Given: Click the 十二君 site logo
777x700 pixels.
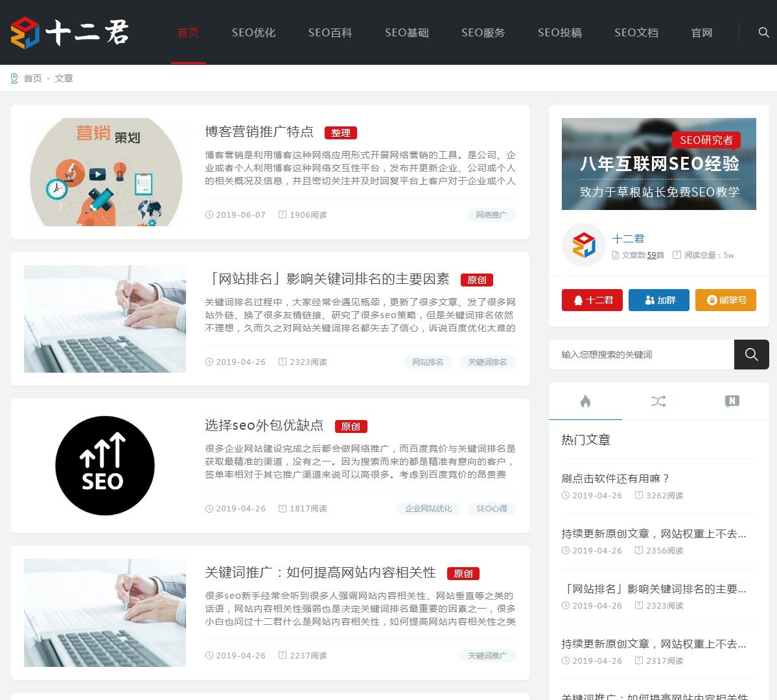Looking at the screenshot, I should [70, 32].
